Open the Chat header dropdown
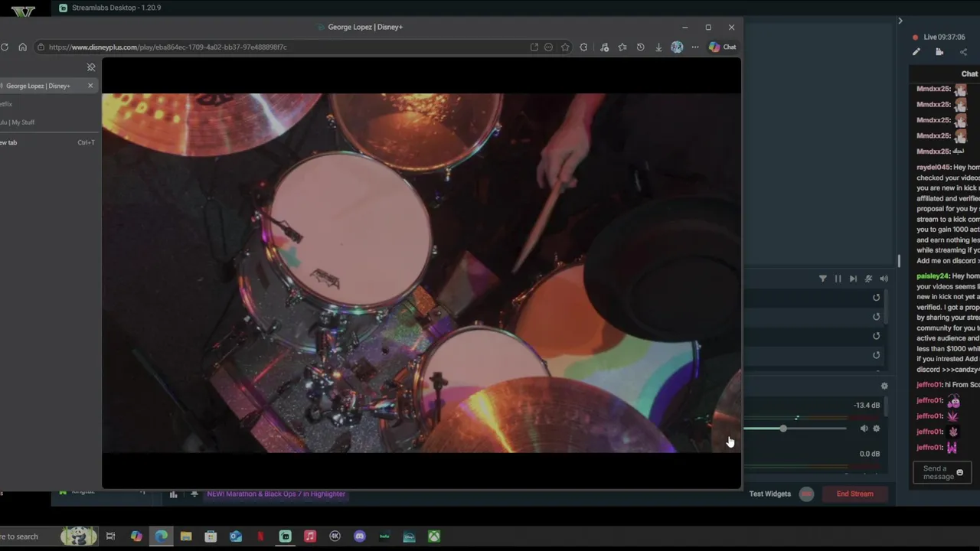The image size is (980, 551). [969, 73]
